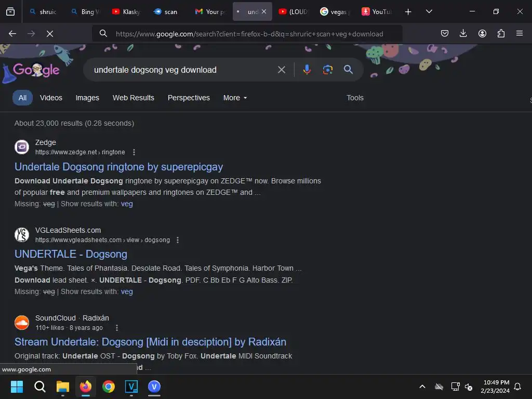Open notifications bell in tray

pyautogui.click(x=517, y=387)
